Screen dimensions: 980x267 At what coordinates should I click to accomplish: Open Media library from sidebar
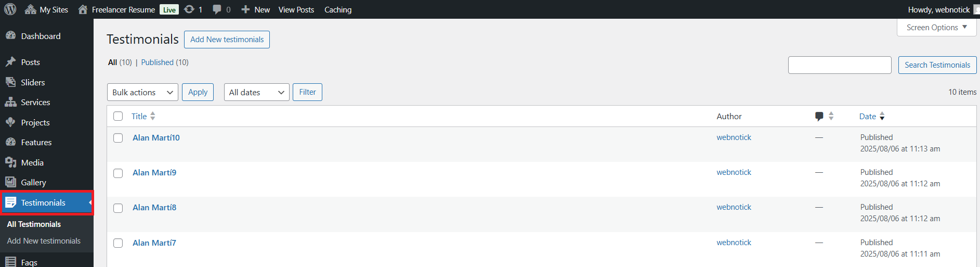coord(32,162)
